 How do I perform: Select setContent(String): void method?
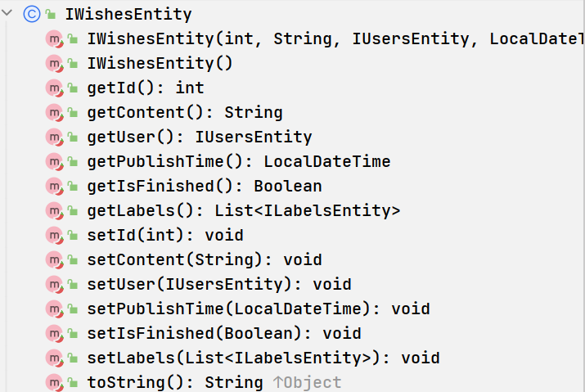click(x=205, y=260)
